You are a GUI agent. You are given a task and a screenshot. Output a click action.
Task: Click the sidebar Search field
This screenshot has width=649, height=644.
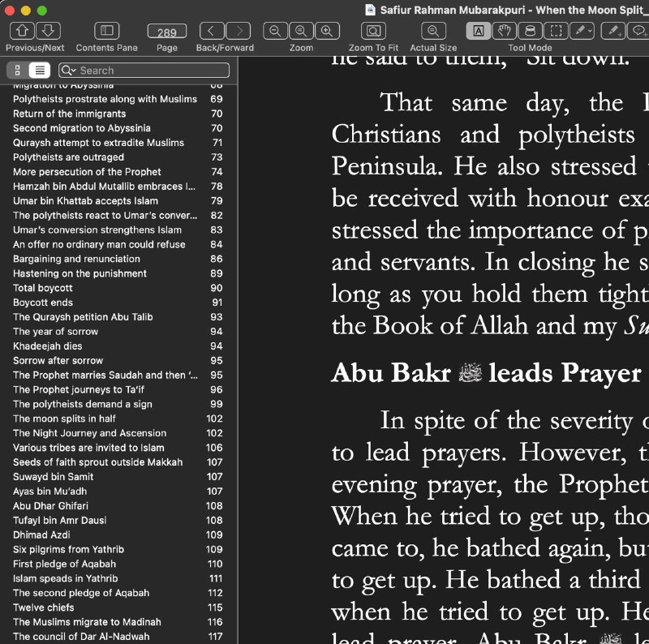coord(144,71)
